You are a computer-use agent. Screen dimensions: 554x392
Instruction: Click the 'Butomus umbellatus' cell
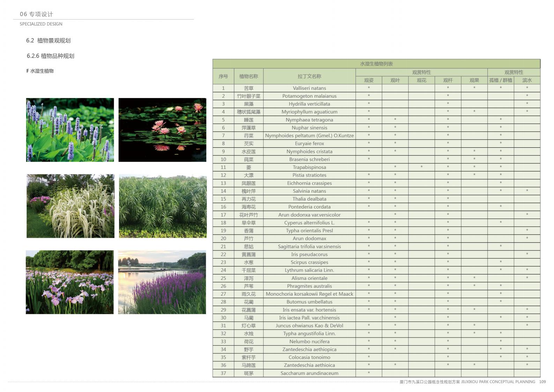point(309,302)
